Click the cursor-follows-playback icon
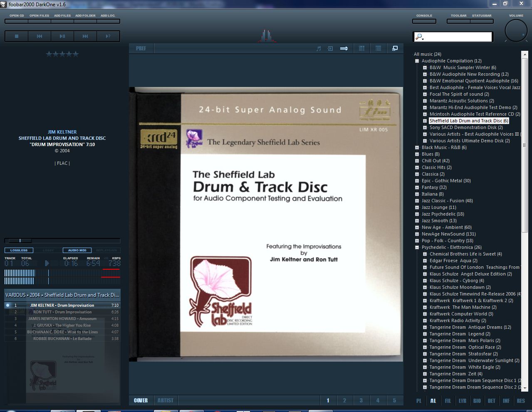The height and width of the screenshot is (412, 532). tap(330, 49)
